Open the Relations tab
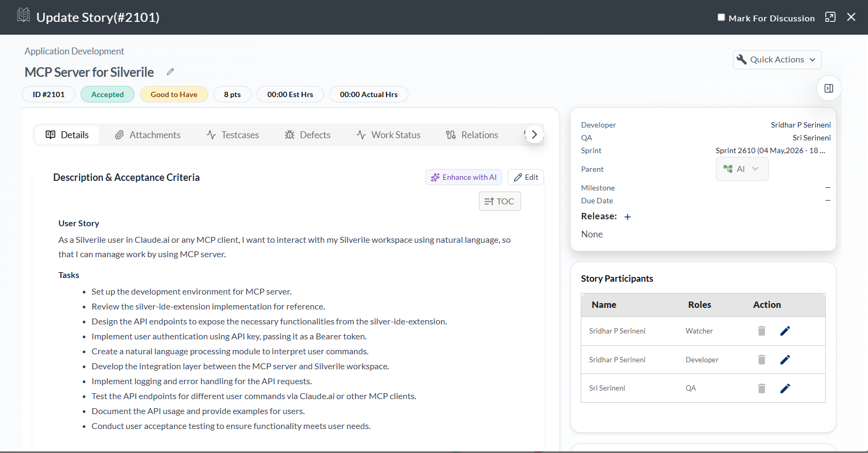 coord(472,135)
